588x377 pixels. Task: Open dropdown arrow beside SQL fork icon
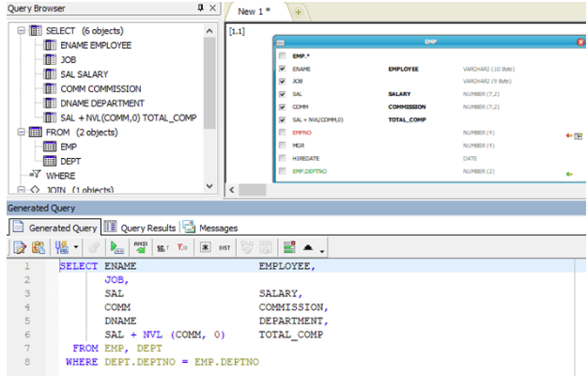[x=76, y=246]
